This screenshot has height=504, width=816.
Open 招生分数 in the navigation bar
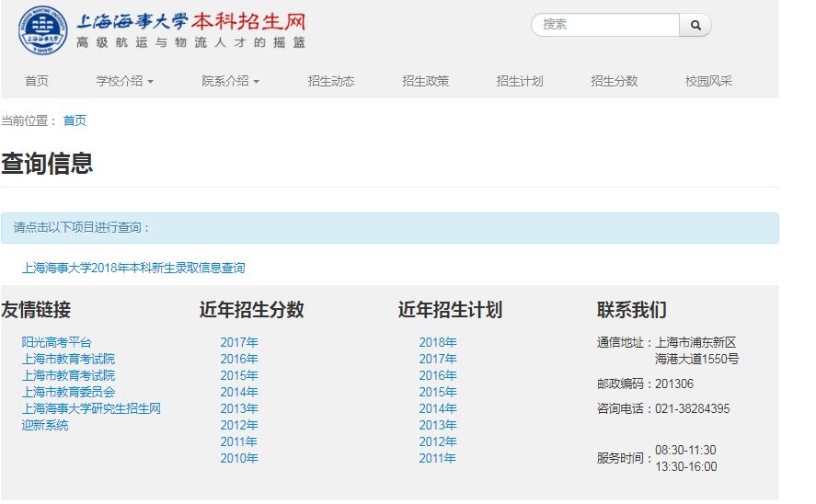tap(614, 81)
